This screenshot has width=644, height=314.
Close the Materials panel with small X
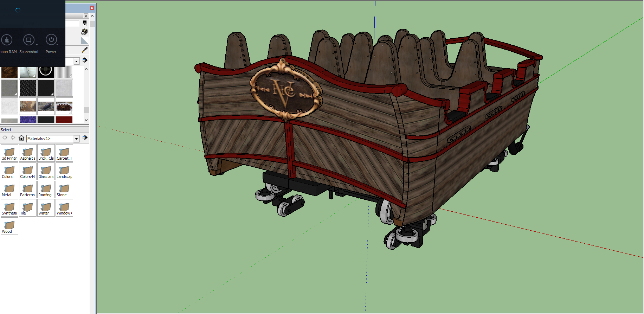click(x=86, y=16)
